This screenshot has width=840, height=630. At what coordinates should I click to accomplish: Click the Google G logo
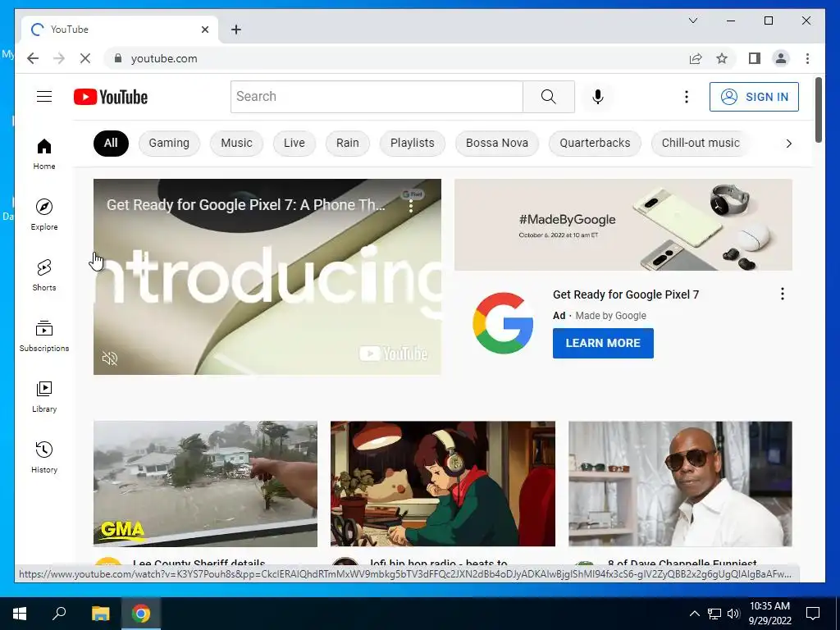(x=503, y=323)
